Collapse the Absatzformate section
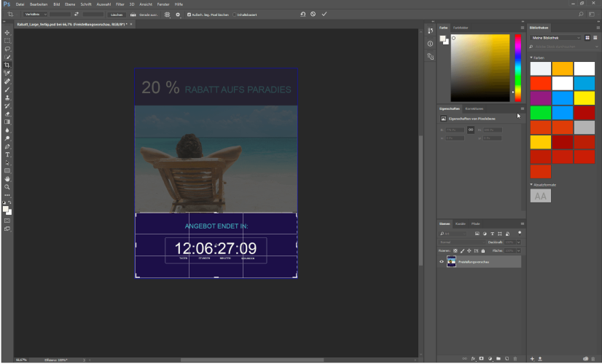Image resolution: width=602 pixels, height=364 pixels. 531,184
